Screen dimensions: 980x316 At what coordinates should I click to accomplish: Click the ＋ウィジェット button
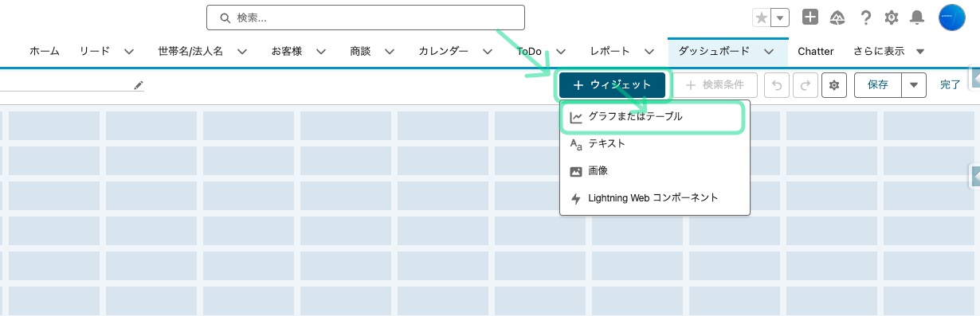pyautogui.click(x=612, y=85)
